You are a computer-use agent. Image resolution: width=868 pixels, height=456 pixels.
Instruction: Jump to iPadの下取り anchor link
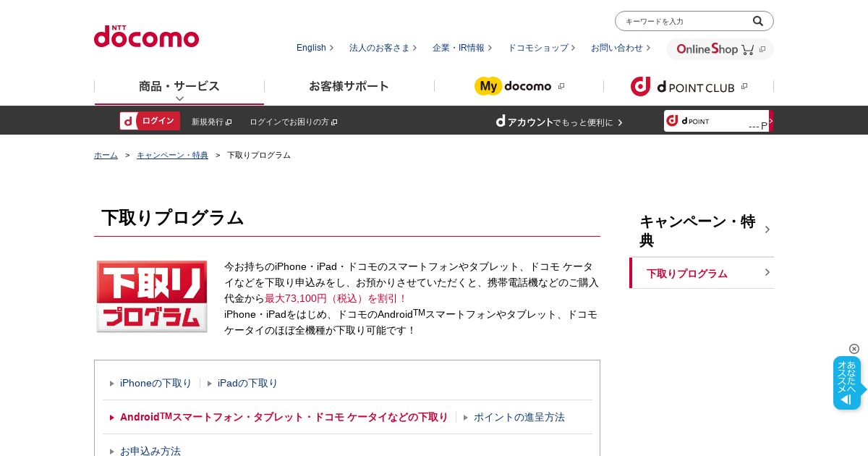coord(247,383)
